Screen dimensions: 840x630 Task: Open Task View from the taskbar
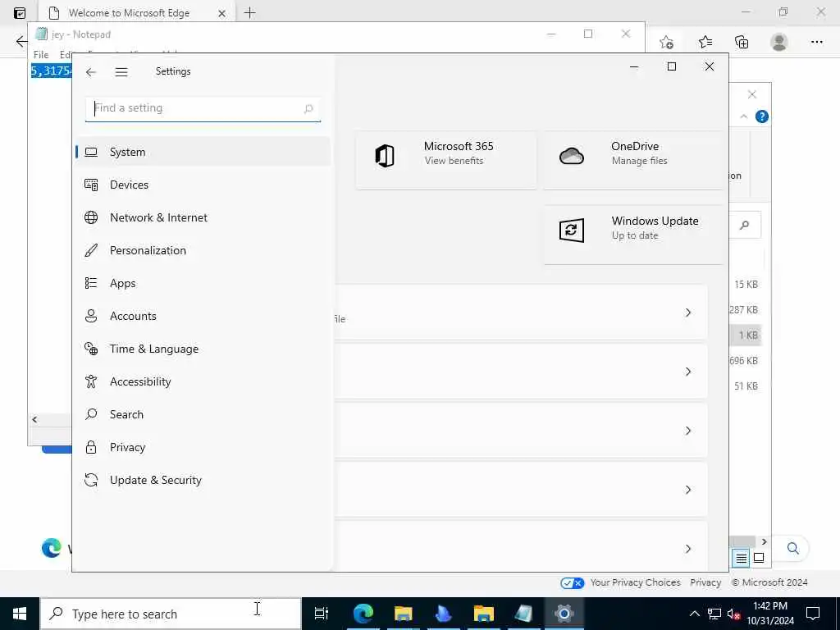coord(322,614)
